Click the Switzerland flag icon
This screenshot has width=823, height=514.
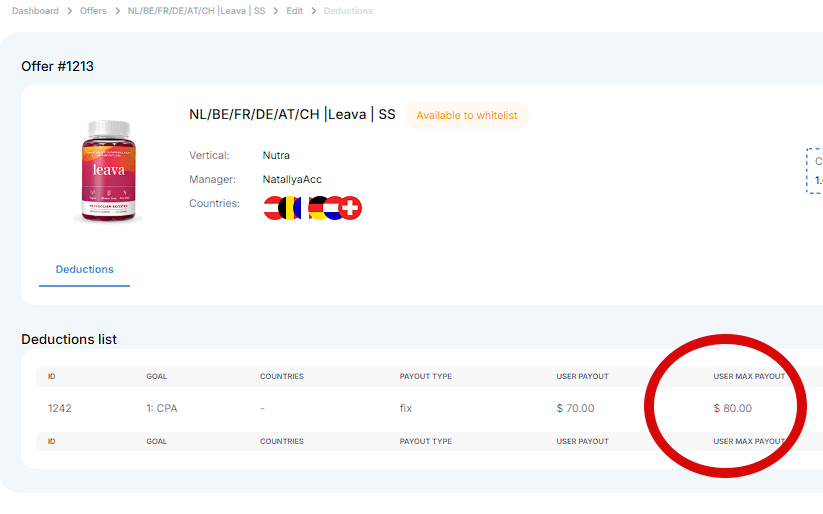point(350,208)
